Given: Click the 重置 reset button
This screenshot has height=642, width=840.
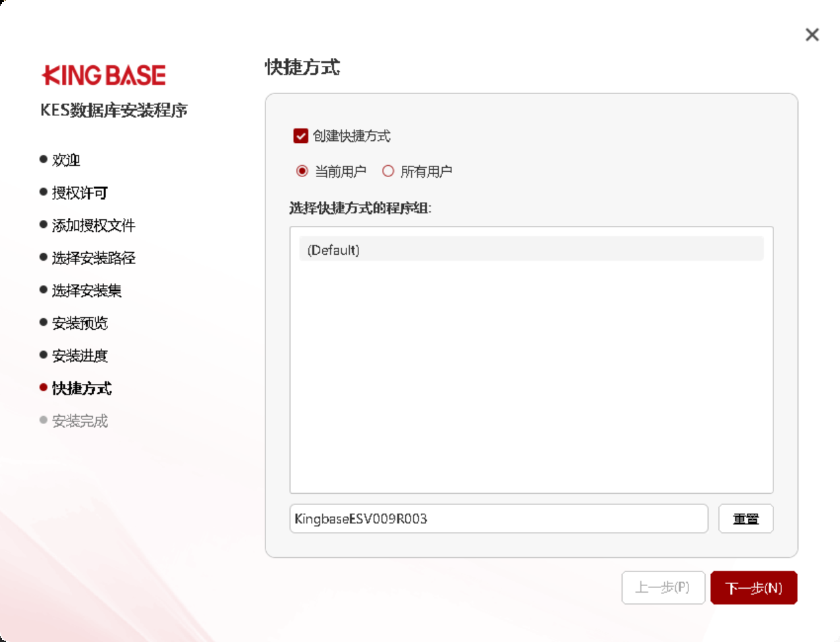Looking at the screenshot, I should 746,519.
